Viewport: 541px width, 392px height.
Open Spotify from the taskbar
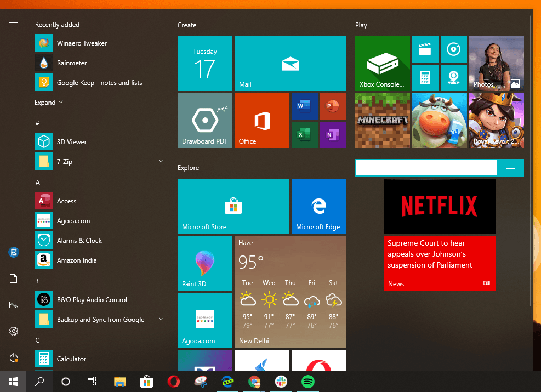(308, 382)
